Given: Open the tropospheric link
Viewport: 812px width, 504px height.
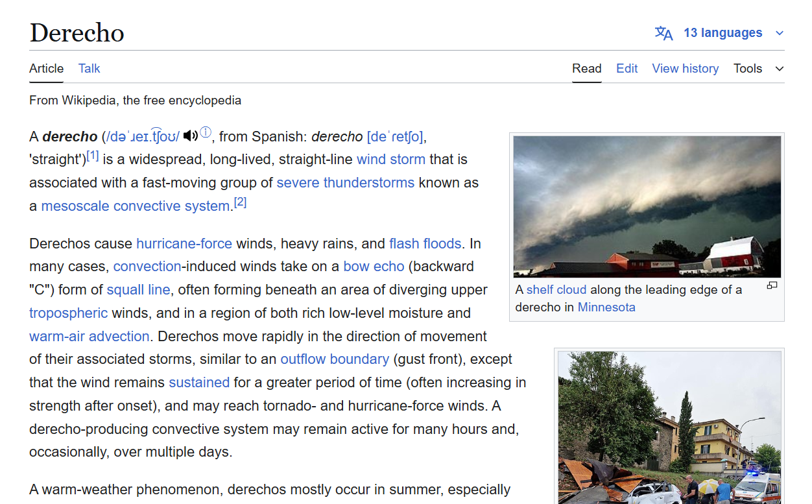Looking at the screenshot, I should (69, 313).
